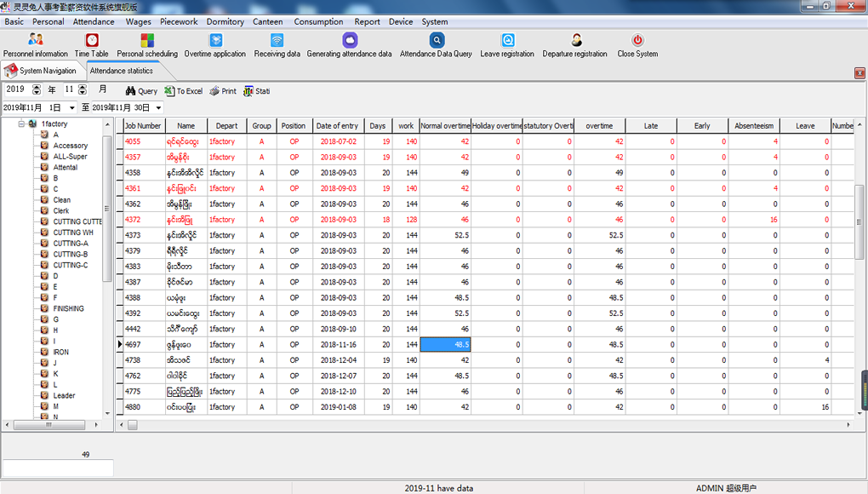This screenshot has height=494, width=868.
Task: Select CUTTING-A department node
Action: pos(71,244)
